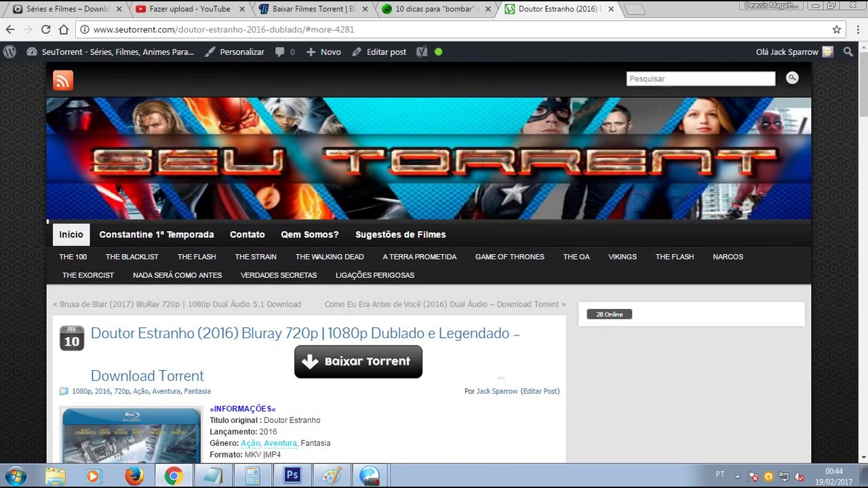The height and width of the screenshot is (488, 868).
Task: Click the 28 Online counter badge
Action: pos(609,314)
